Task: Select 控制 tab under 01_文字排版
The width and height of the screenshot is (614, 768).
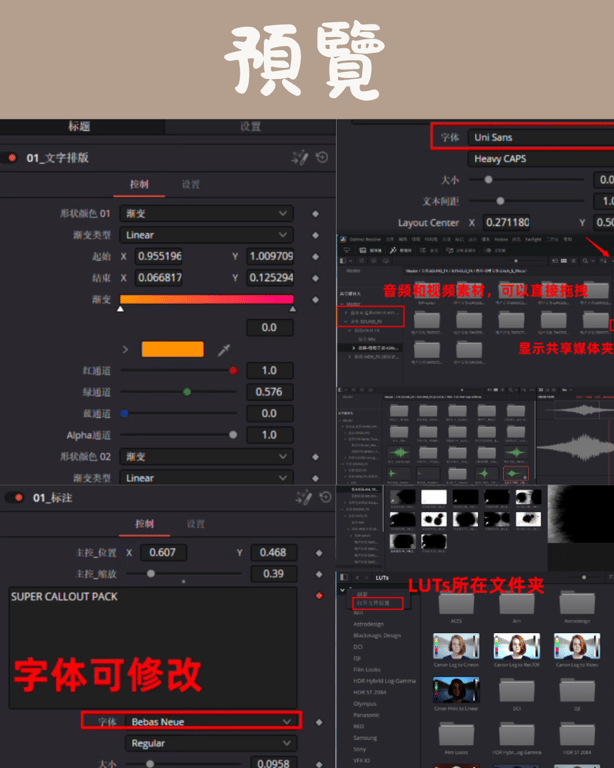Action: [139, 185]
